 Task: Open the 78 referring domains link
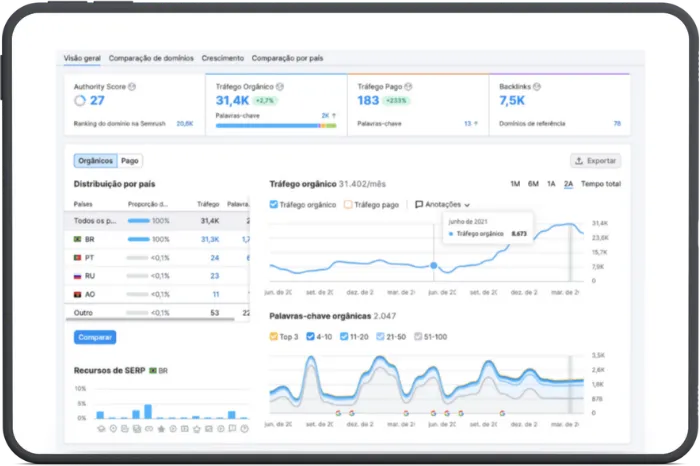tap(617, 124)
